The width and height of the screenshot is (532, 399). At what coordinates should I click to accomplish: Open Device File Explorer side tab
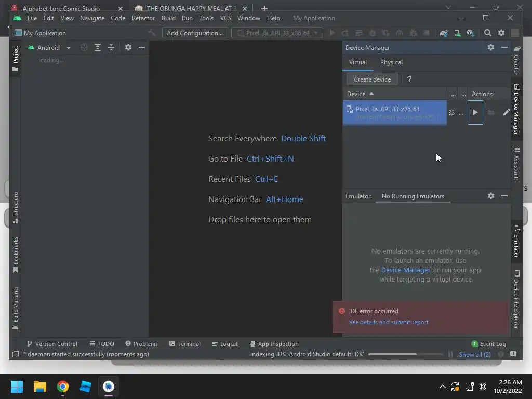click(516, 300)
